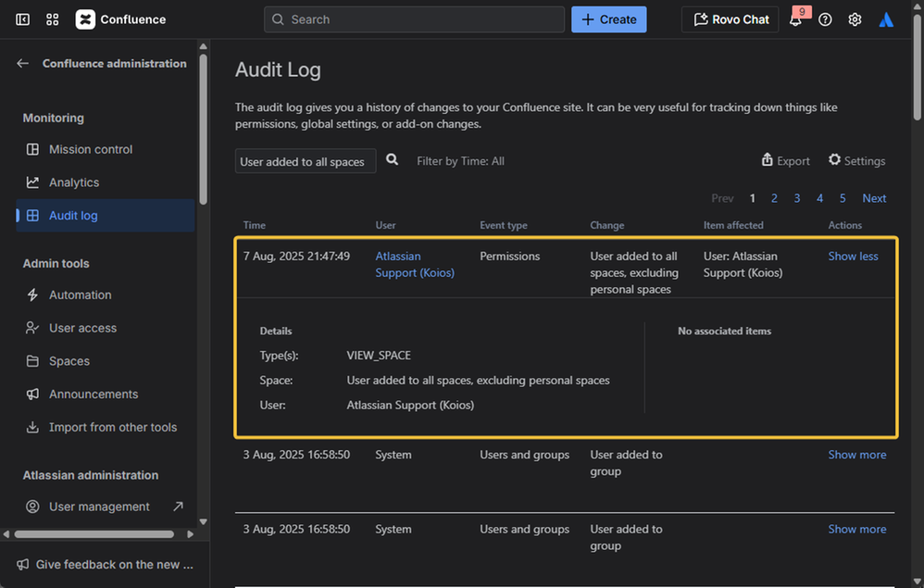
Task: Expand first System entry with Show more
Action: click(x=856, y=455)
